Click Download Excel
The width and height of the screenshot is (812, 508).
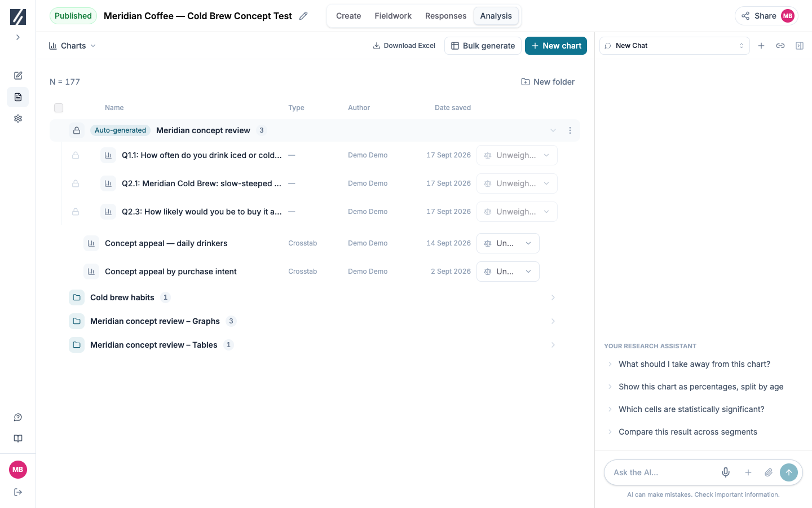[404, 46]
